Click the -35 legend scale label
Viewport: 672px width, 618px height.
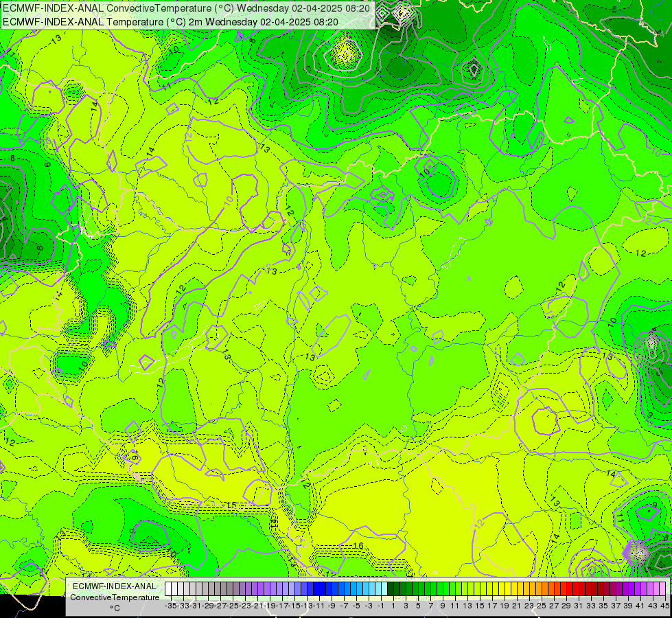coord(170,606)
